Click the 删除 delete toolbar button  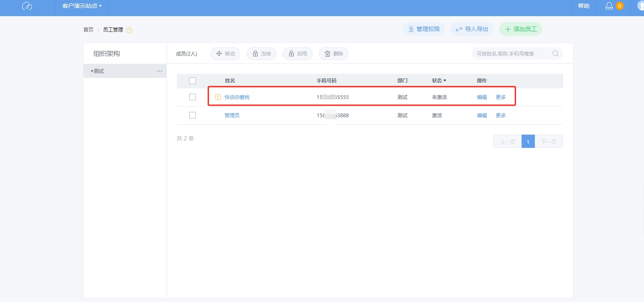point(334,54)
